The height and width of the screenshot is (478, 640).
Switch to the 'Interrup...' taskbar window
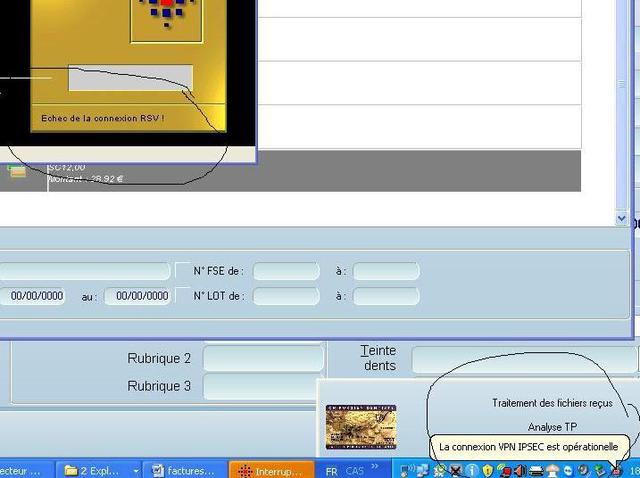270,469
